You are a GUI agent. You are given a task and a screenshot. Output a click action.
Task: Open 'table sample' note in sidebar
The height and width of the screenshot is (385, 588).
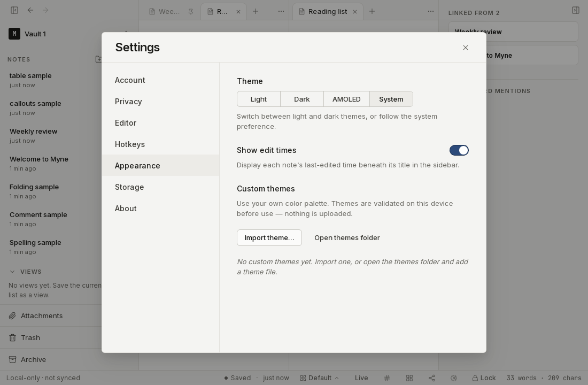click(51, 80)
